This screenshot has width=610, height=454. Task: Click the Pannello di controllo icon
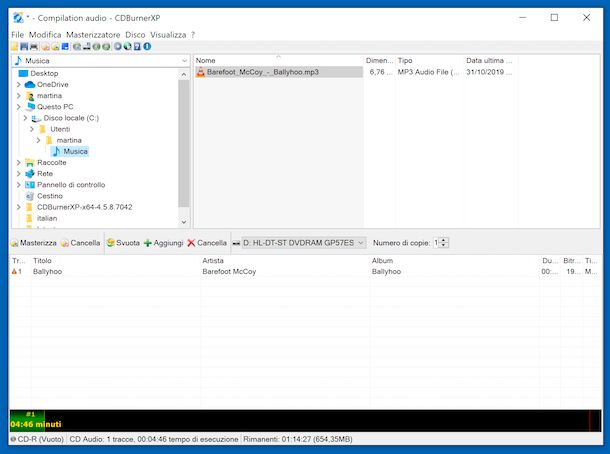30,185
